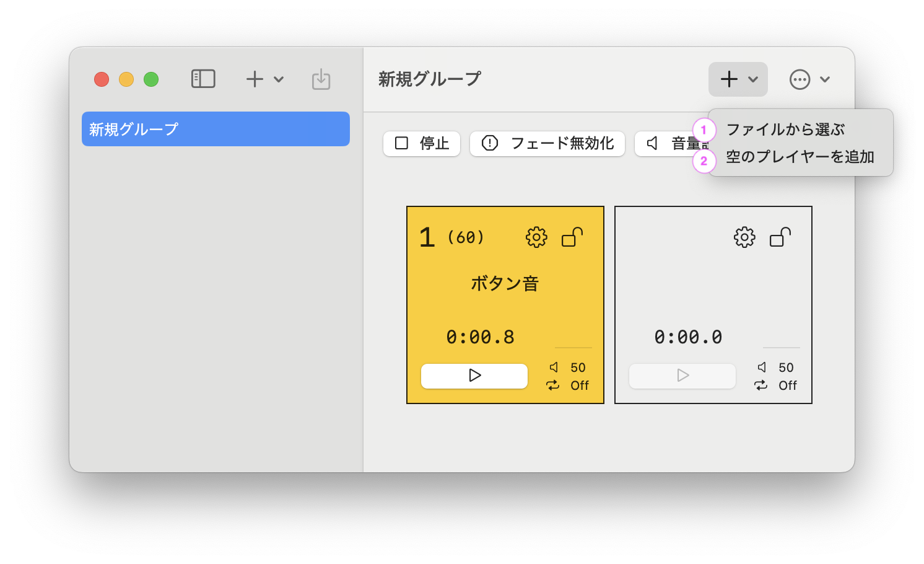Screen dimensions: 924x564
Task: Click volume value 50 on ボタン音 player
Action: coord(578,368)
